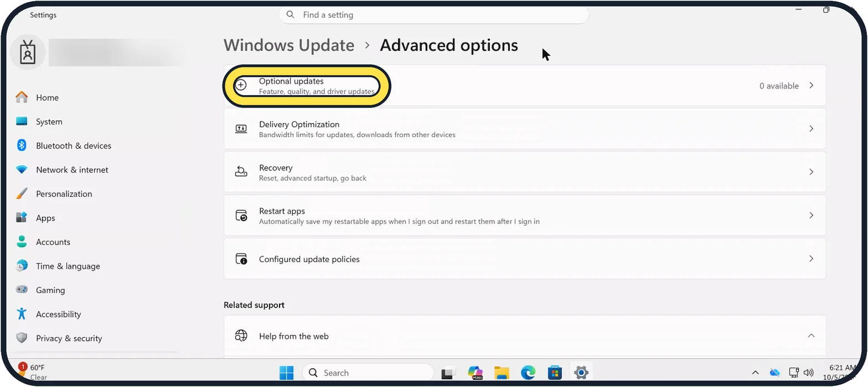The image size is (868, 387).
Task: Go back to Windows Update breadcrumb
Action: (289, 45)
